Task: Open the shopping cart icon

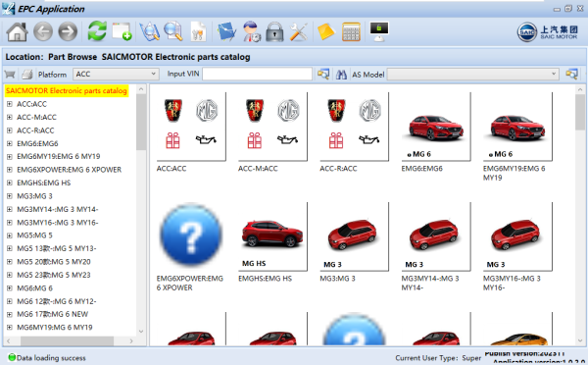Action: (10, 75)
